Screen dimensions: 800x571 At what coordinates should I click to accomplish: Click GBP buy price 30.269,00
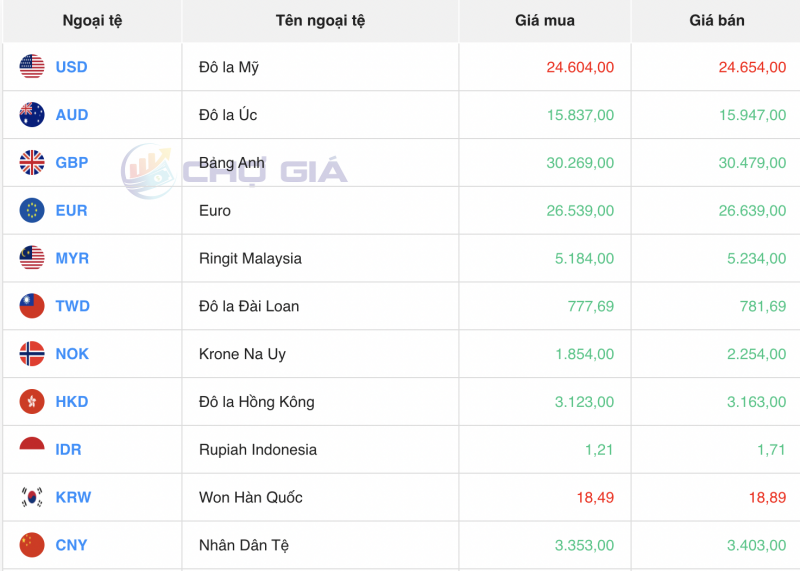pyautogui.click(x=580, y=162)
